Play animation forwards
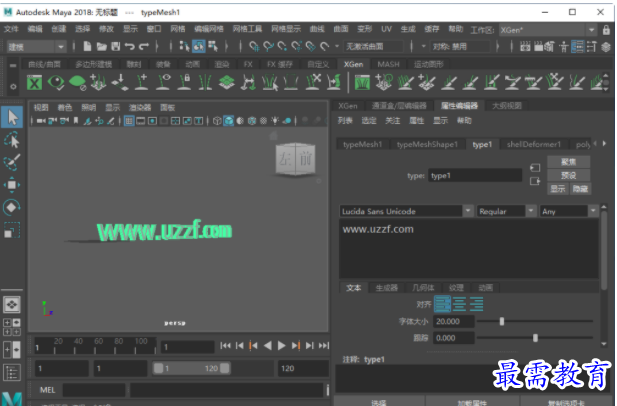 (282, 345)
